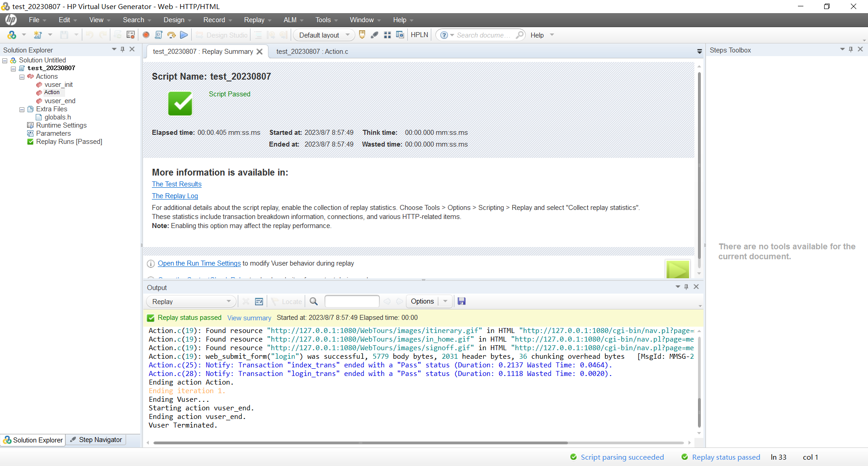This screenshot has width=868, height=466.
Task: Click the HP logo icon in menu bar
Action: pos(11,20)
